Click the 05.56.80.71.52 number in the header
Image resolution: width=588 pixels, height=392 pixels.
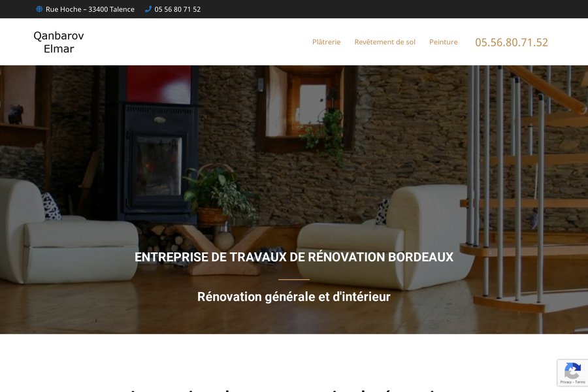coord(512,42)
